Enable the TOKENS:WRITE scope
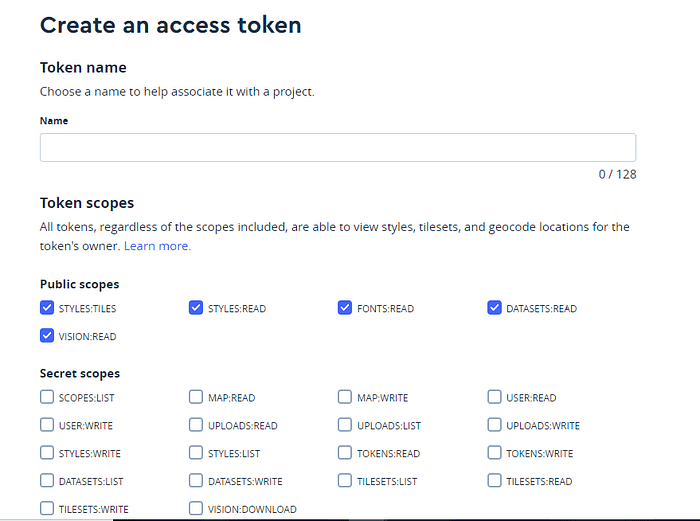The height and width of the screenshot is (521, 700). click(x=494, y=453)
